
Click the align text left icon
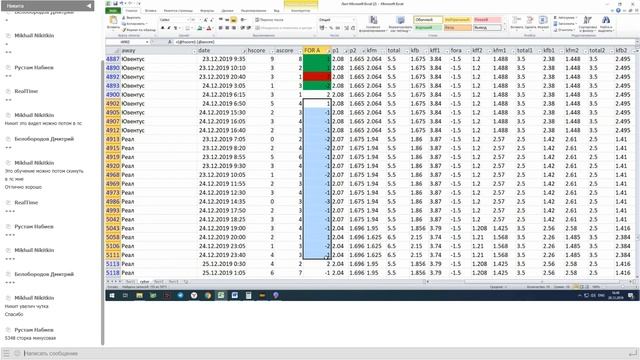(220, 28)
